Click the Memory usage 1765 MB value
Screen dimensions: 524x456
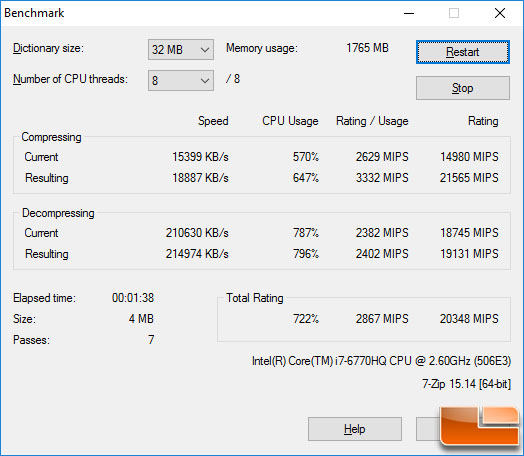pos(367,48)
